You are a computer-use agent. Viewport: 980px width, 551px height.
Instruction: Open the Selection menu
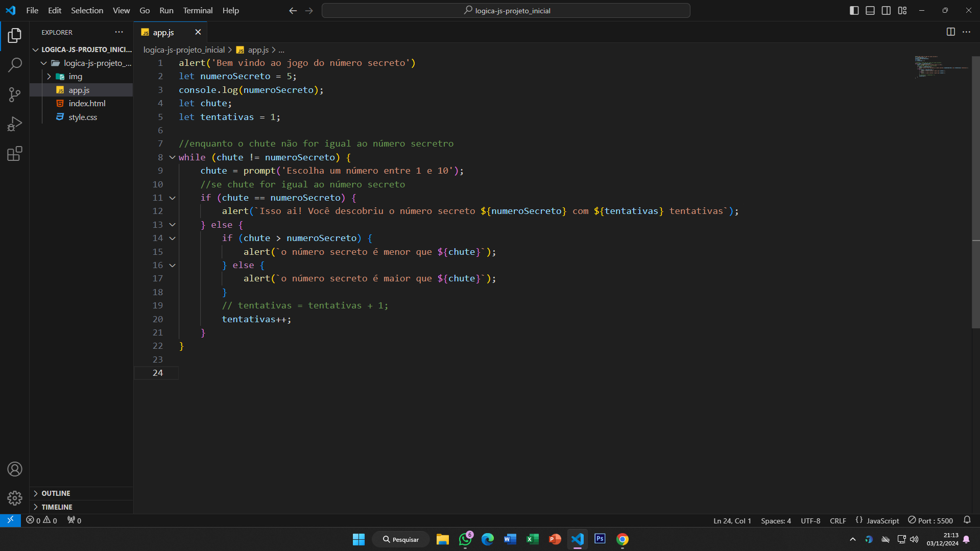tap(87, 11)
